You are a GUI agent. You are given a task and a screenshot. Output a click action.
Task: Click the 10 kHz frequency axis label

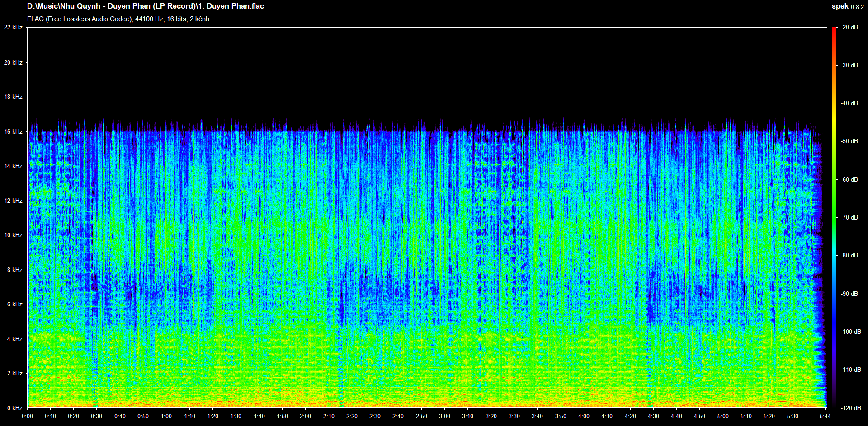tap(13, 235)
